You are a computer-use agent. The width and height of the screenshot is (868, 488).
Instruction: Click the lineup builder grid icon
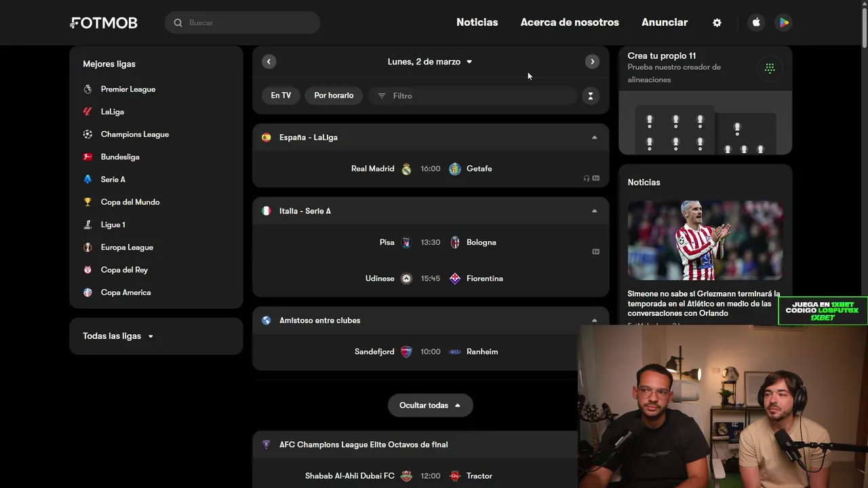(770, 68)
